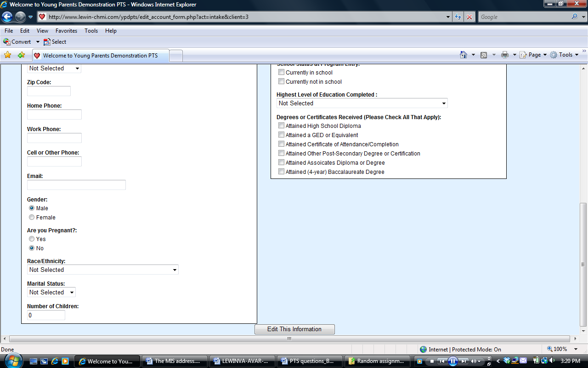The height and width of the screenshot is (368, 588).
Task: Stop playback in the taskbar media player
Action: pos(432,361)
